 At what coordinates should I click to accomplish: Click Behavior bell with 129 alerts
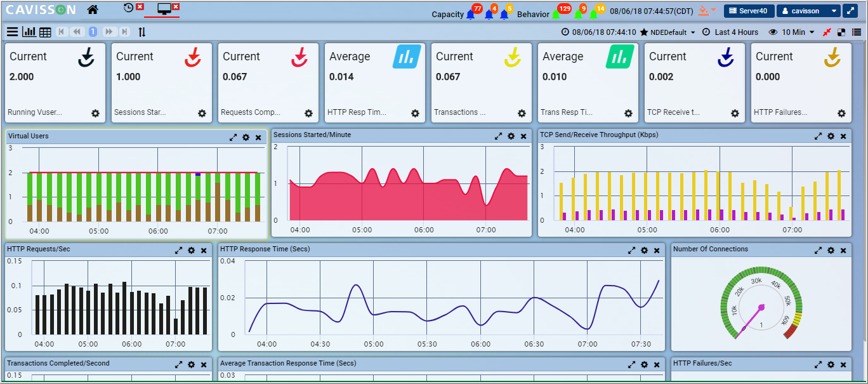tap(556, 14)
